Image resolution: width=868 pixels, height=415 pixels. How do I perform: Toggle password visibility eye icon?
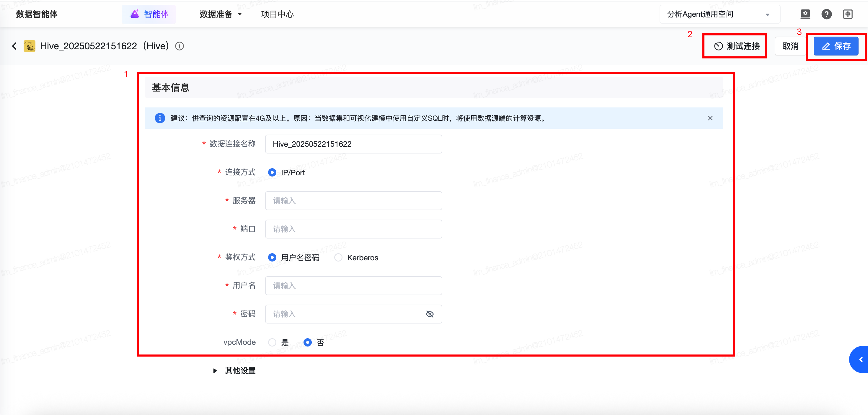pyautogui.click(x=430, y=314)
